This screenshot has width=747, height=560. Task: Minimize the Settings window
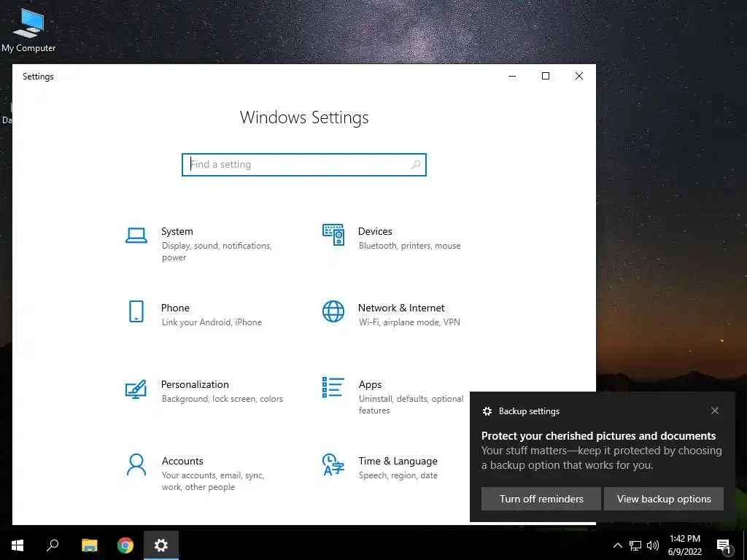pos(512,76)
